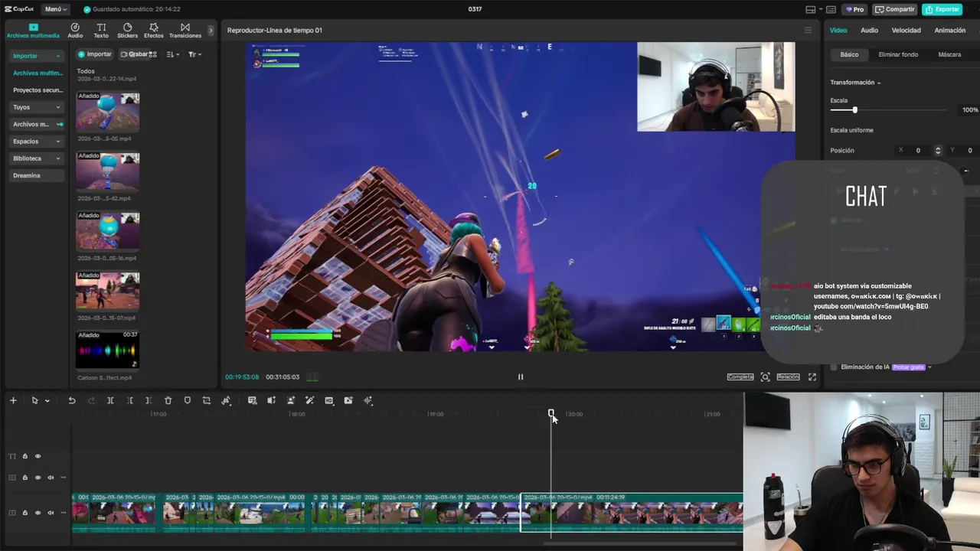Click the Grabar record button
Screen dimensions: 980x551
click(x=135, y=54)
